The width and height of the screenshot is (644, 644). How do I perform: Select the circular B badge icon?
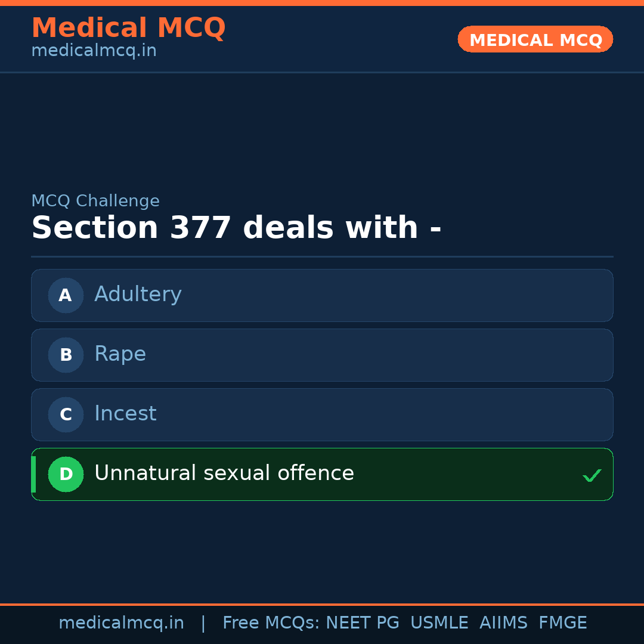(66, 355)
